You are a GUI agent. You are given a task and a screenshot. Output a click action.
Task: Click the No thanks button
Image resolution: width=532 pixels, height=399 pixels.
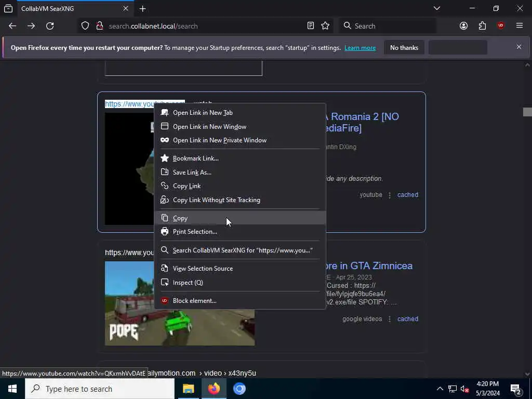[404, 47]
